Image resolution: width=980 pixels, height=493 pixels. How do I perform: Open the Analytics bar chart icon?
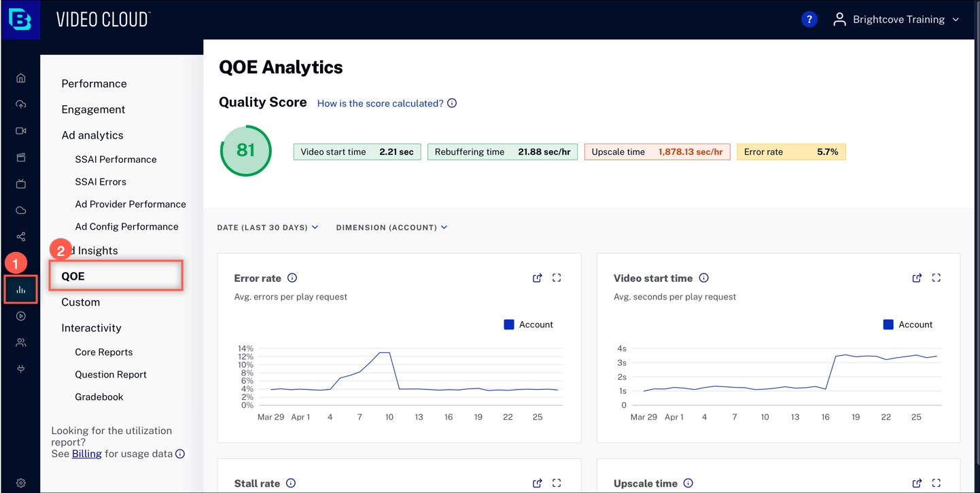coord(21,290)
